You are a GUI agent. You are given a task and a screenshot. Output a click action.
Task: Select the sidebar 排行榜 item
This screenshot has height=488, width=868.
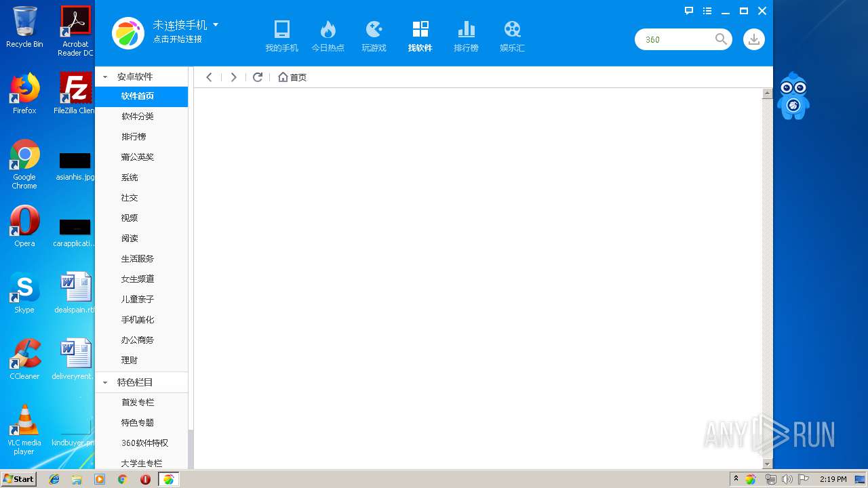pyautogui.click(x=141, y=137)
